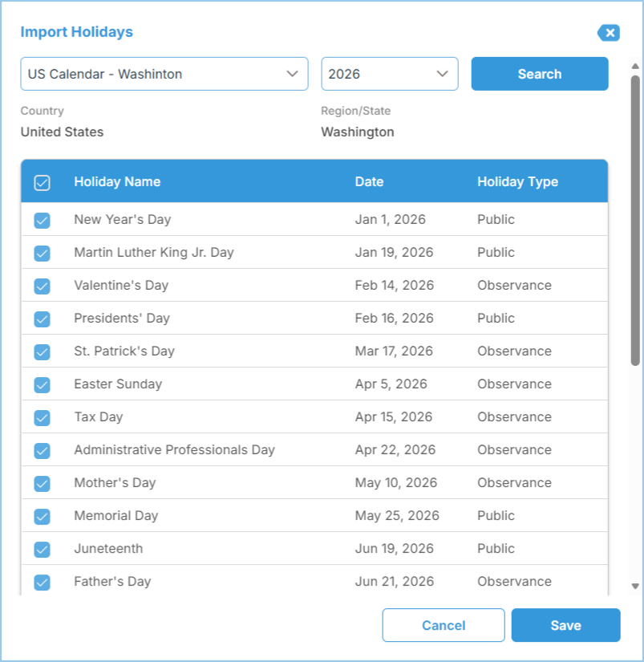Uncheck the New Year's Day checkbox
This screenshot has height=662, width=644.
pos(43,221)
